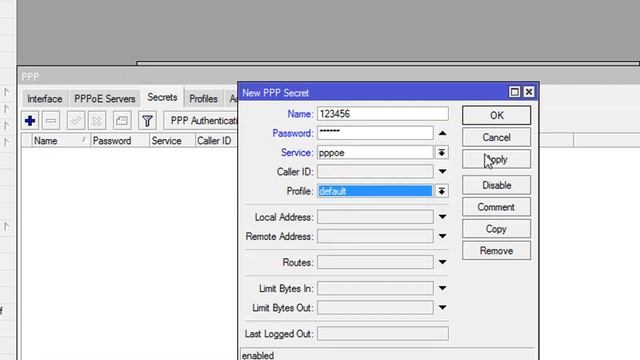Click the Limit Bytes In field
Image resolution: width=640 pixels, height=360 pixels.
[x=375, y=289]
